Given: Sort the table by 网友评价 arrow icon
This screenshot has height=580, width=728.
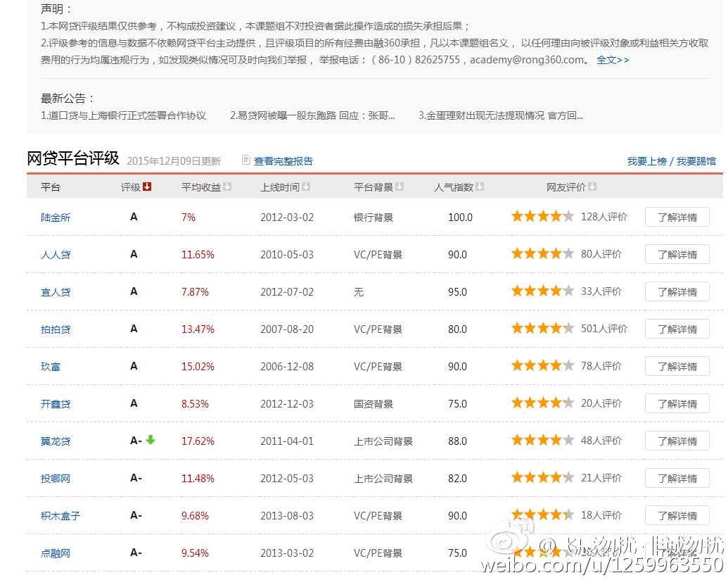Looking at the screenshot, I should point(592,187).
